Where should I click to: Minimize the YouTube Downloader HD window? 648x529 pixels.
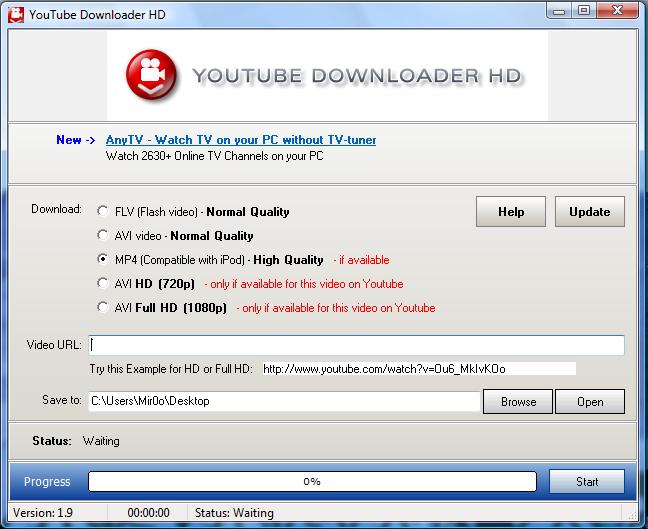pyautogui.click(x=559, y=11)
